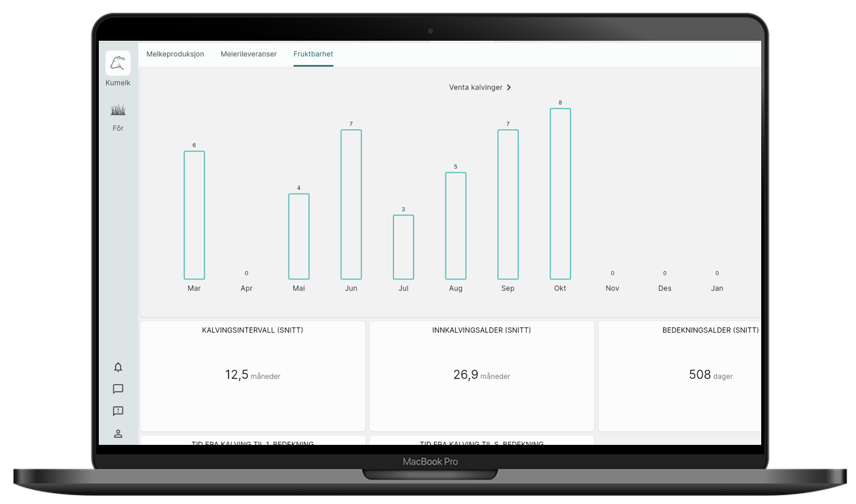Click the Aug bar in chart

[x=456, y=226]
